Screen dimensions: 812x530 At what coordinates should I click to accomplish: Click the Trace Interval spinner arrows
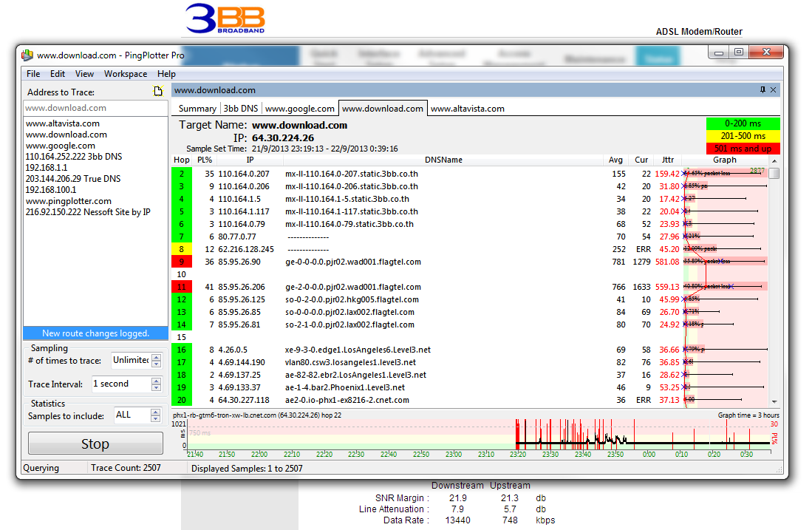157,384
